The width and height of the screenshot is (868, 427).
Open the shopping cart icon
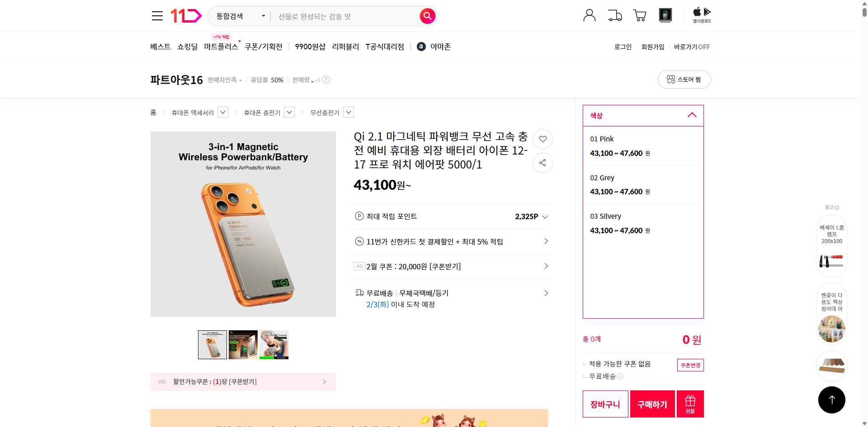coord(639,15)
